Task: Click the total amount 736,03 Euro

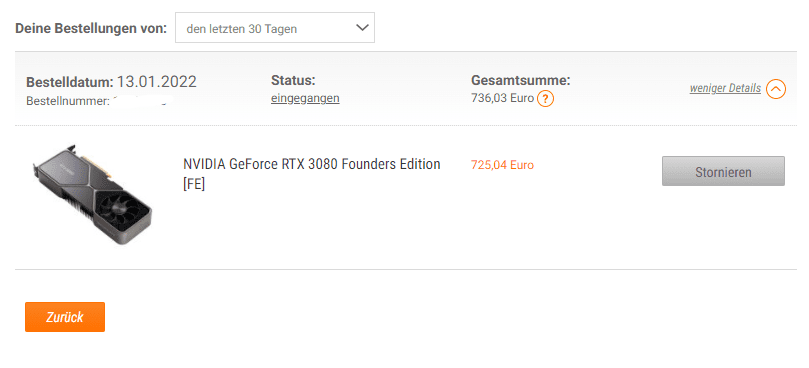Action: pyautogui.click(x=502, y=98)
